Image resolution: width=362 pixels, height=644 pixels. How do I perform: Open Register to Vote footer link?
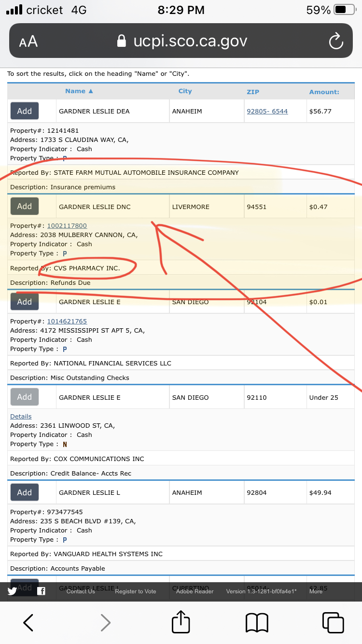[136, 591]
